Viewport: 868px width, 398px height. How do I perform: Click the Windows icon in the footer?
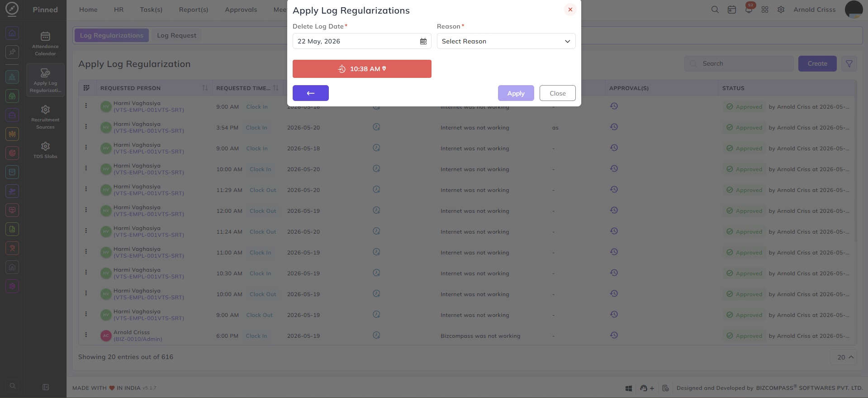point(629,388)
